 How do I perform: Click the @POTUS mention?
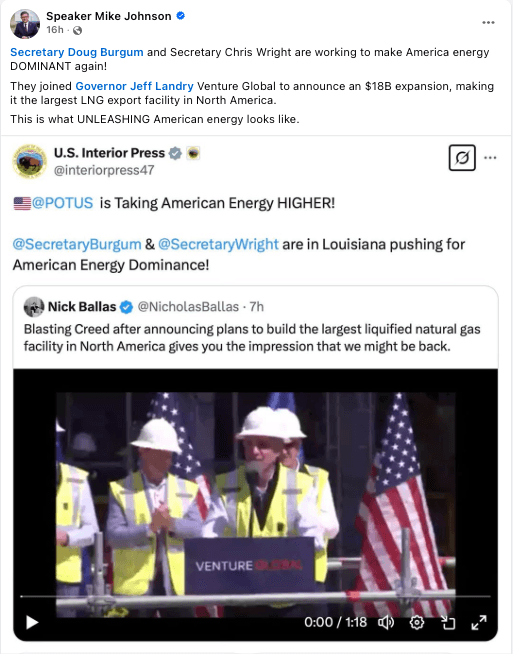coord(62,203)
